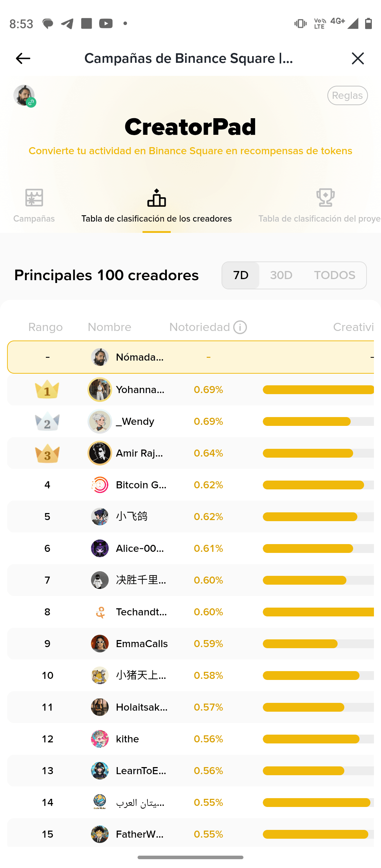Screen dimensions: 381x868
Task: Tap EmmaCalls creativity progress bar
Action: 317,644
